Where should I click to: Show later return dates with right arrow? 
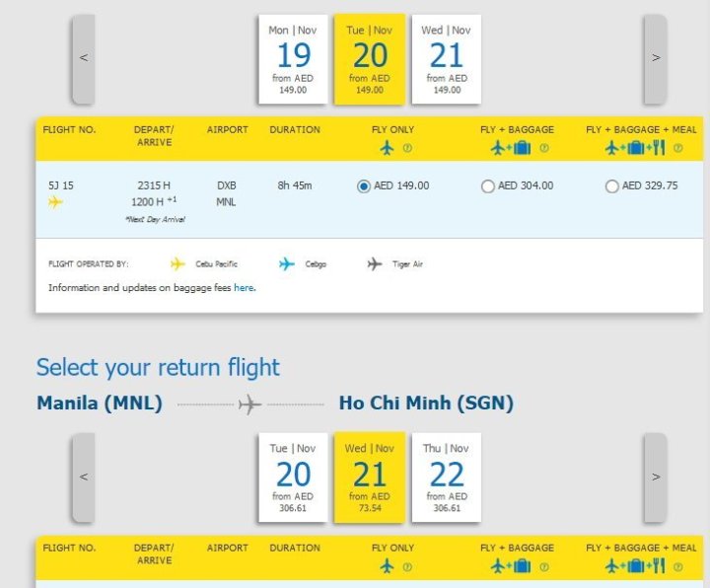click(656, 478)
